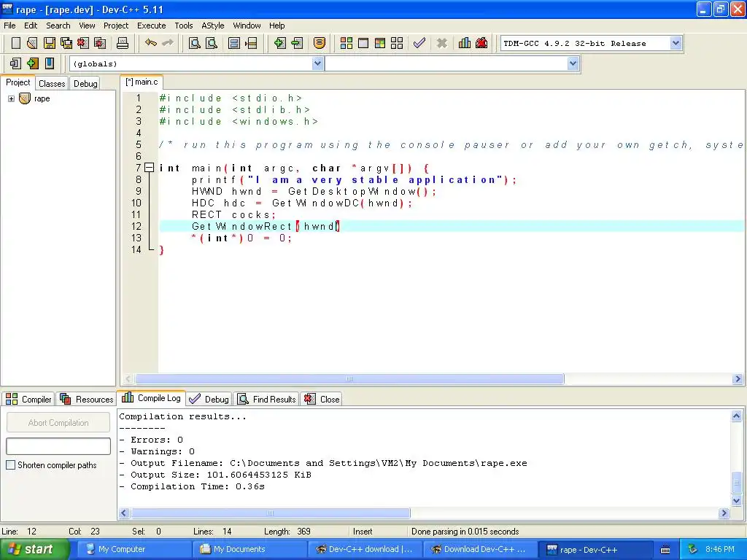Click the line 12 GetWindowRect code
The image size is (747, 560).
click(266, 226)
